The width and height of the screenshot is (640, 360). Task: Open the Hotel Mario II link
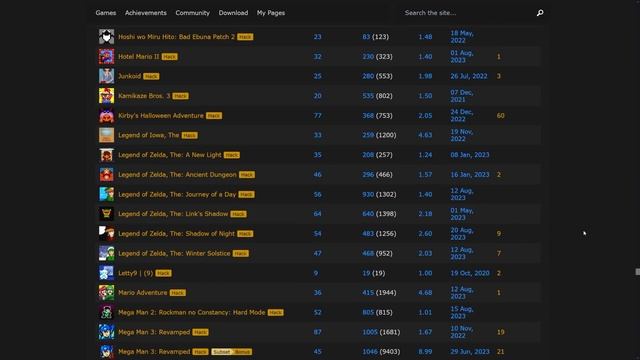pyautogui.click(x=139, y=56)
